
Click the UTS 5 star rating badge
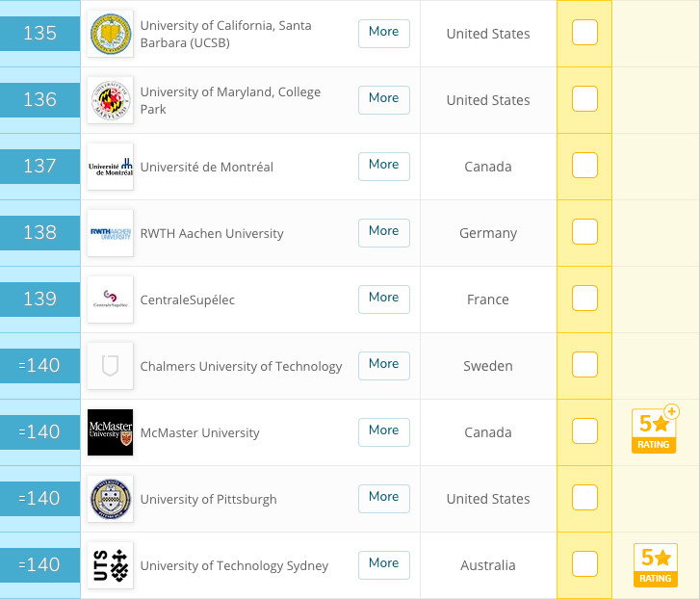click(656, 565)
